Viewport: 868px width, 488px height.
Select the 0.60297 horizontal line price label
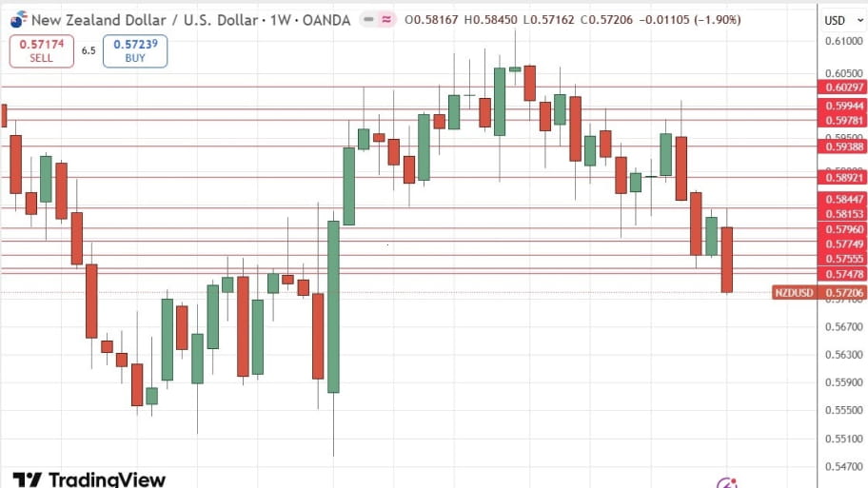843,87
